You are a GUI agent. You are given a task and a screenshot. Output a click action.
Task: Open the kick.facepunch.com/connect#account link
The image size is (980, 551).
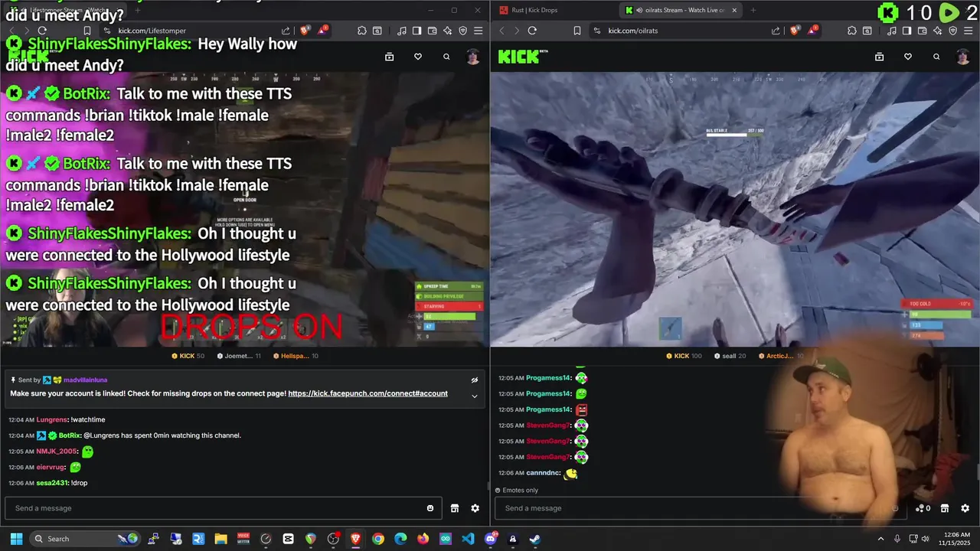(367, 393)
